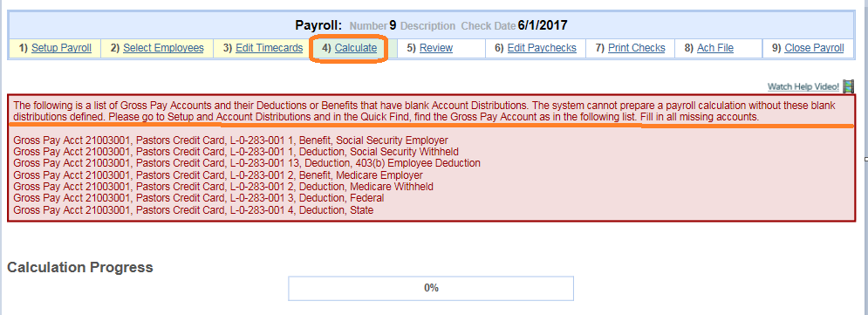This screenshot has width=868, height=315.
Task: Open the Watch Help Video link
Action: (x=803, y=87)
